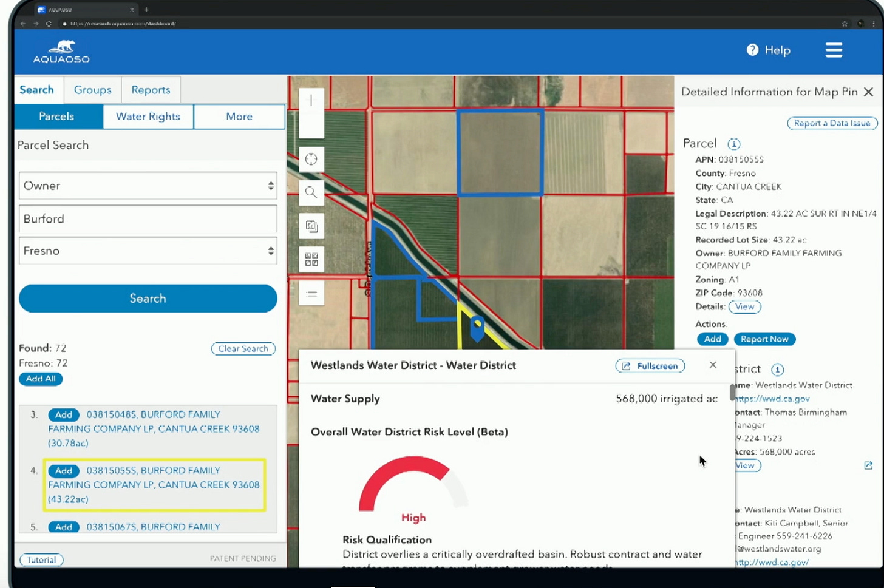Screen dimensions: 884x588
Task: Open the hamburger menu in header
Action: pyautogui.click(x=834, y=50)
